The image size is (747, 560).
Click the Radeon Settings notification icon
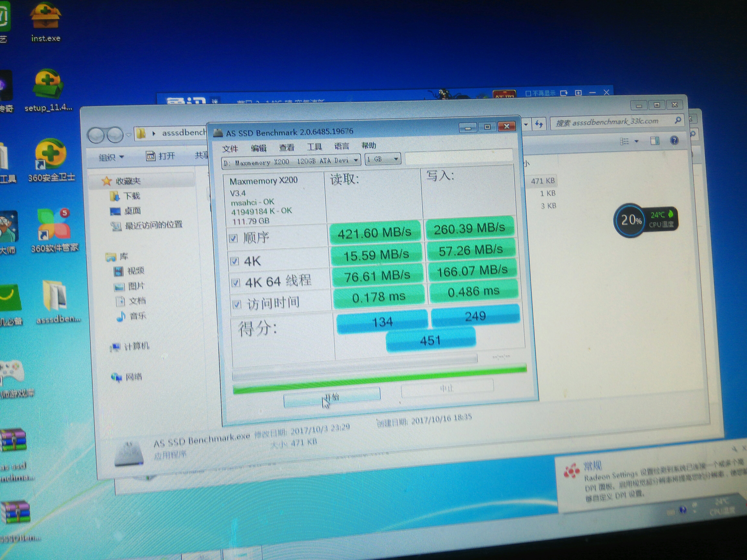tap(571, 471)
